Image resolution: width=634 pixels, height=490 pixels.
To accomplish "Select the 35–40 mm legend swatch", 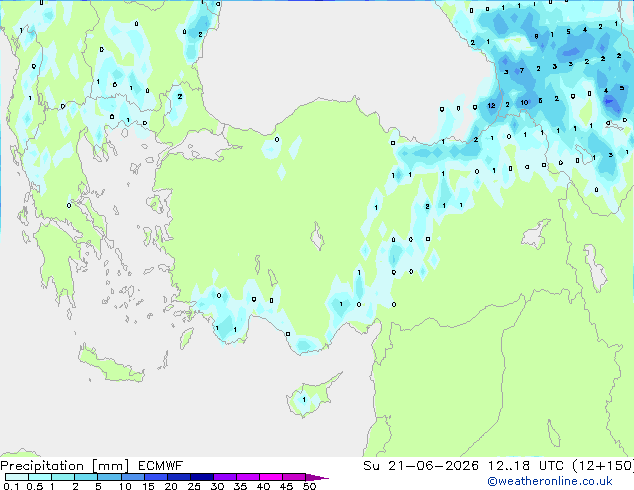I will tap(247, 477).
